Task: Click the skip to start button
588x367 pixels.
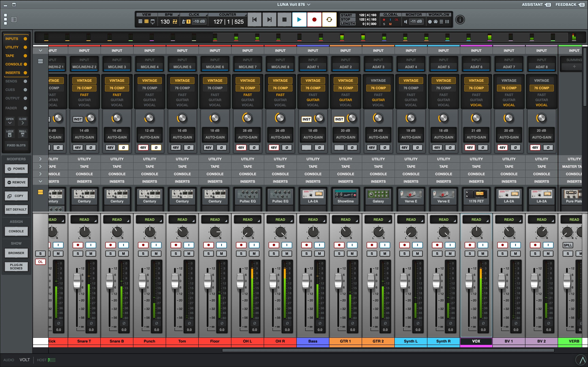Action: pyautogui.click(x=255, y=20)
